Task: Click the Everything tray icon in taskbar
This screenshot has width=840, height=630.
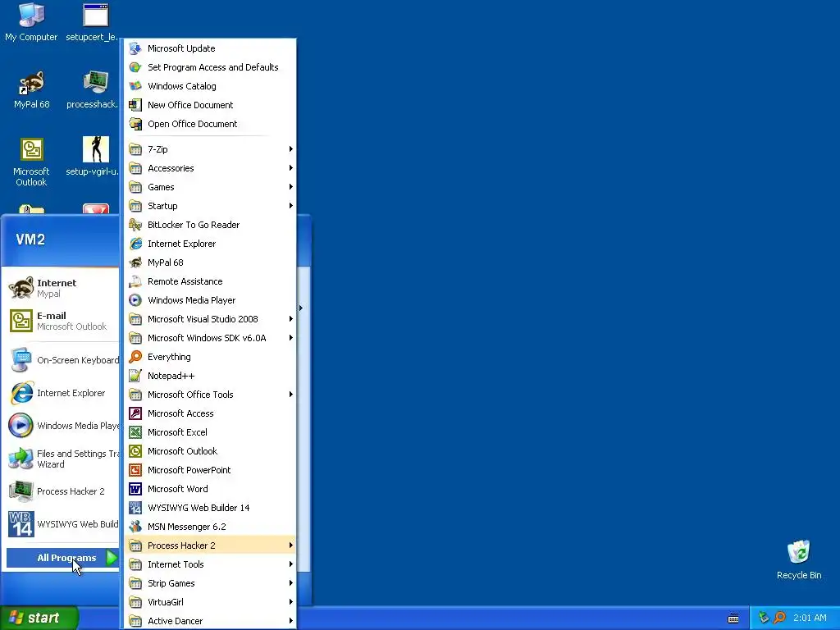Action: [x=779, y=618]
